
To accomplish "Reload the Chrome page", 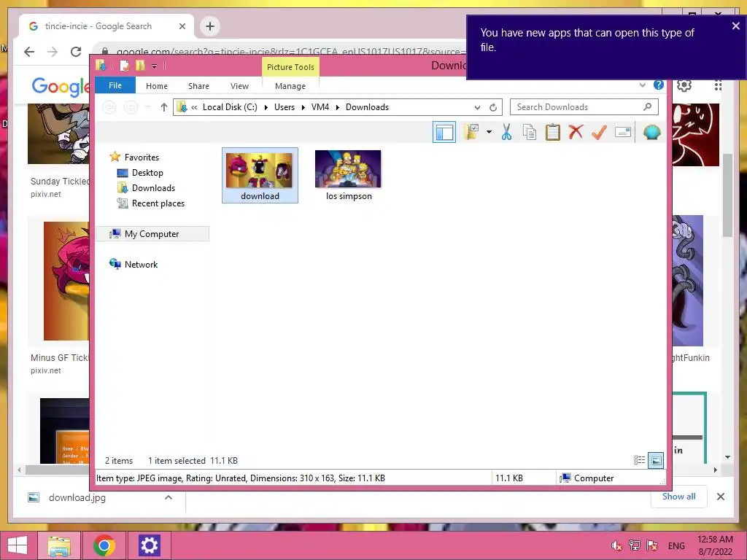I will click(x=76, y=52).
